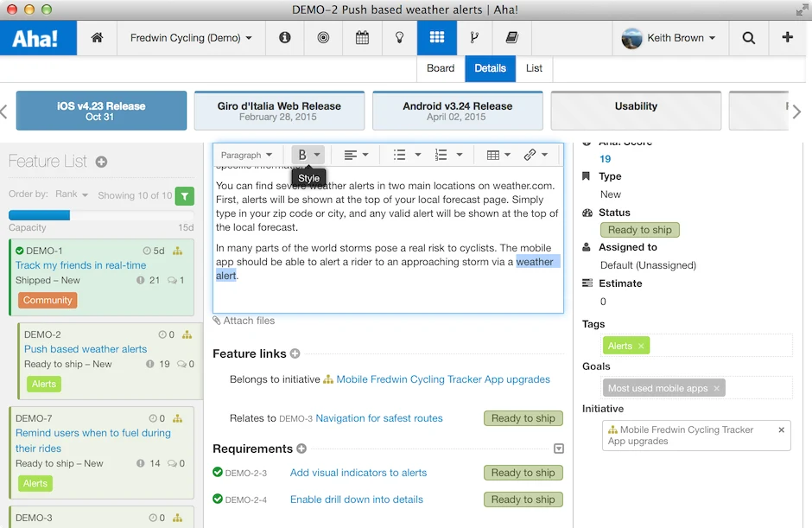This screenshot has width=812, height=528.
Task: Select Giro d'Italia Web Release
Action: click(279, 111)
